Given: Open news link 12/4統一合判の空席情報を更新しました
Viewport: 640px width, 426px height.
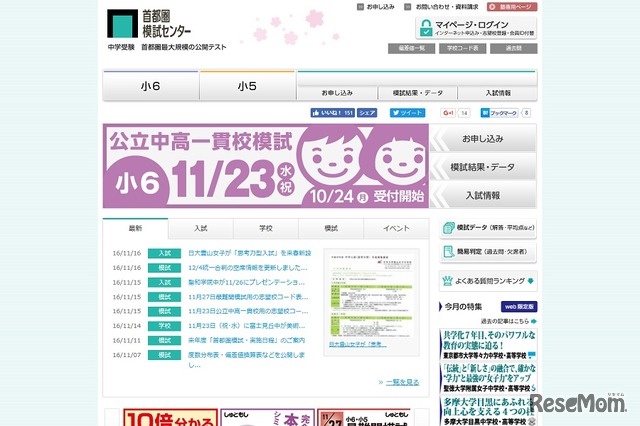Looking at the screenshot, I should point(247,268).
